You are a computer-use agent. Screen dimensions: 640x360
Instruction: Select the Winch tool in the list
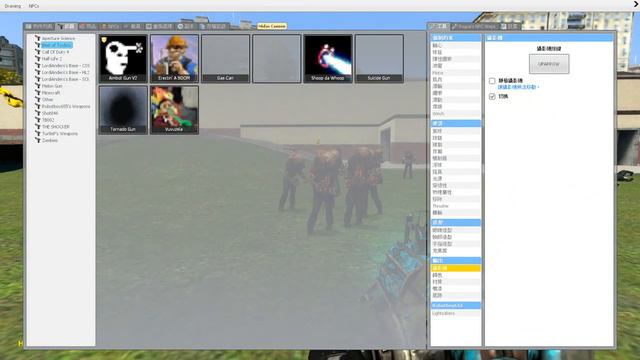tap(456, 113)
